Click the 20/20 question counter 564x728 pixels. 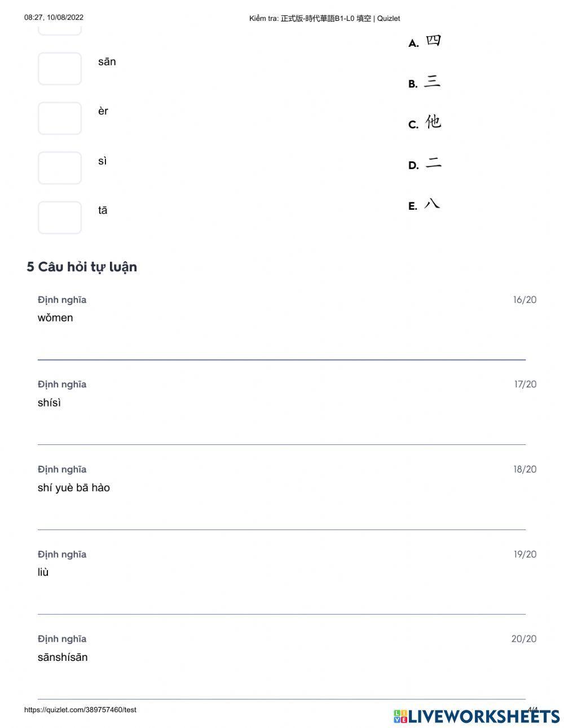(x=524, y=639)
